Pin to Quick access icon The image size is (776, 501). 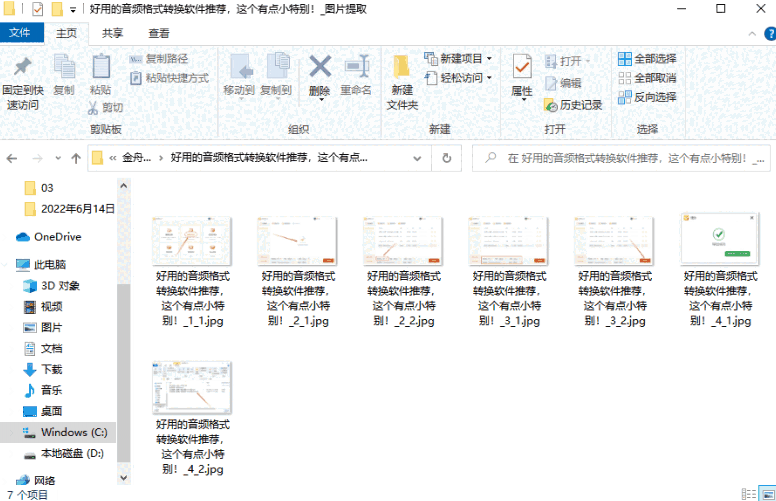22,67
